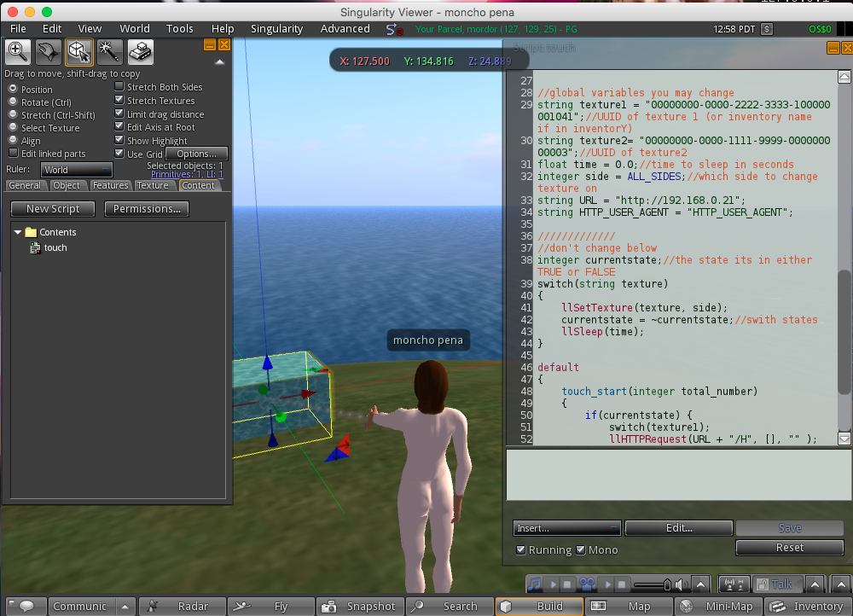Choose the Select Texture radio option

(x=13, y=127)
